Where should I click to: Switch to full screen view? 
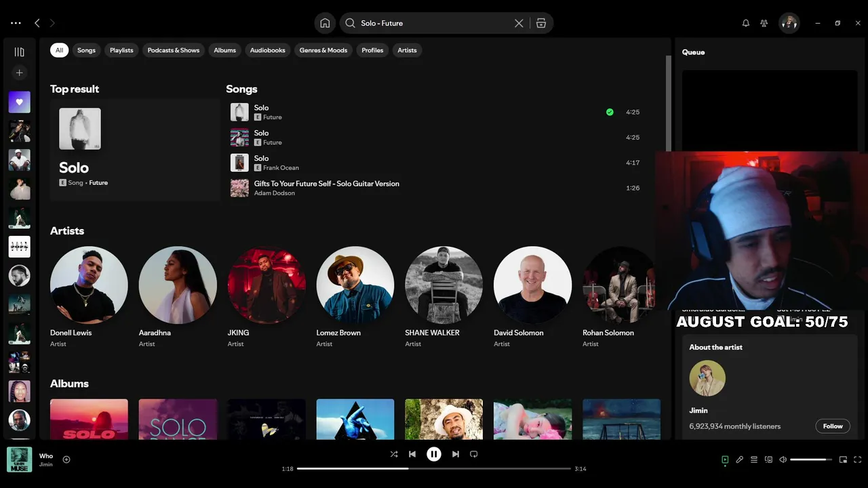(x=858, y=460)
